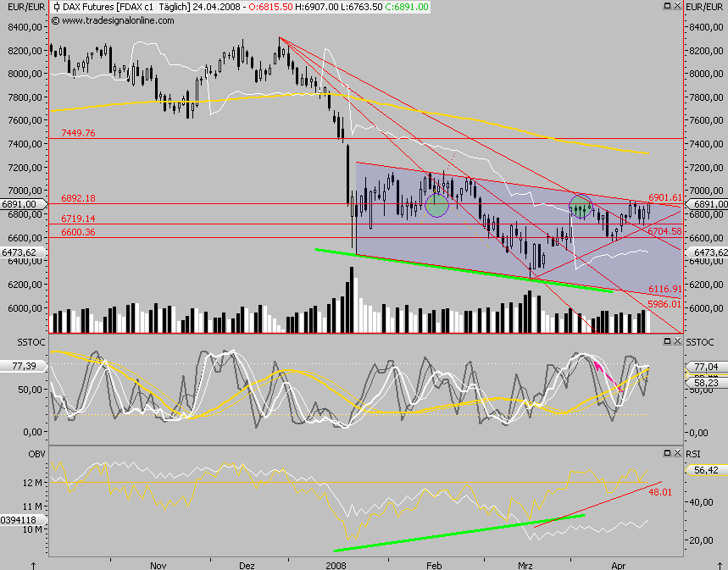Close the OBV / RSI indicator pane
728x570 pixels.
677,452
